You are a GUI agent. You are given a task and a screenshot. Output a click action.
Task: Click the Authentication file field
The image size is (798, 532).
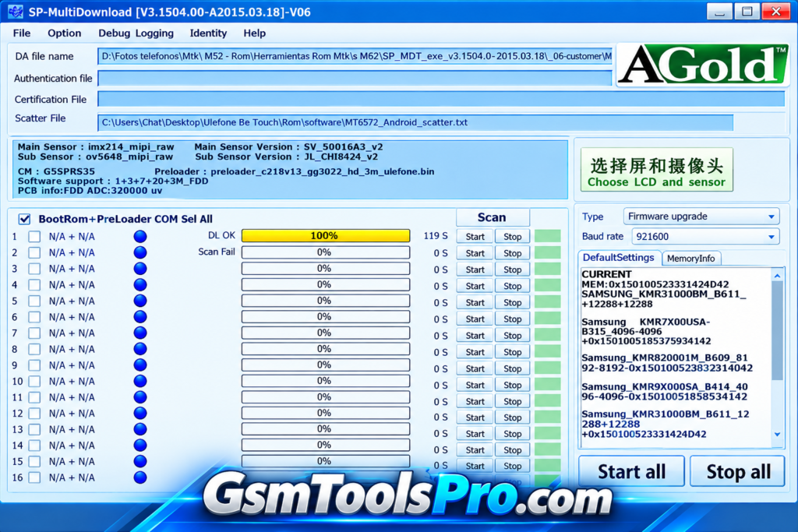pos(355,78)
